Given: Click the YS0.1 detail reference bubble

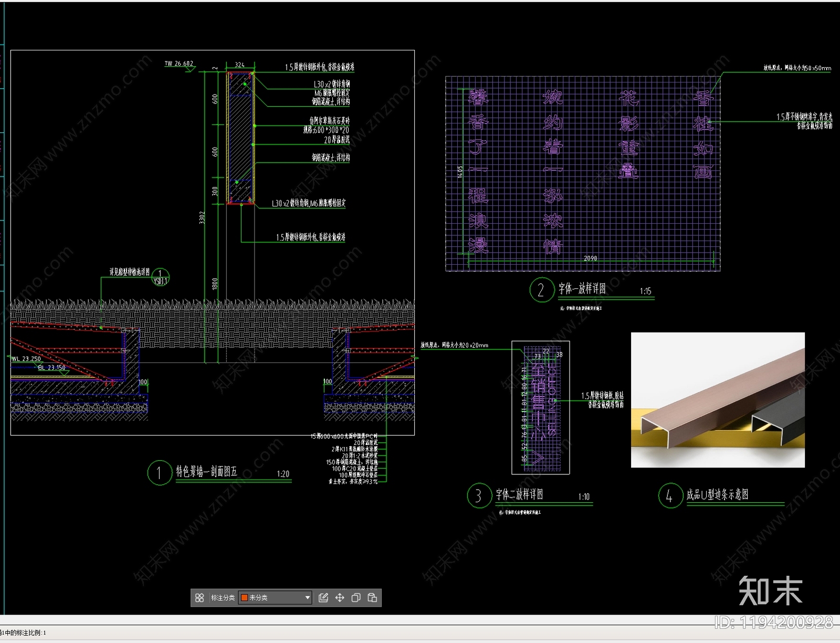Looking at the screenshot, I should [161, 277].
